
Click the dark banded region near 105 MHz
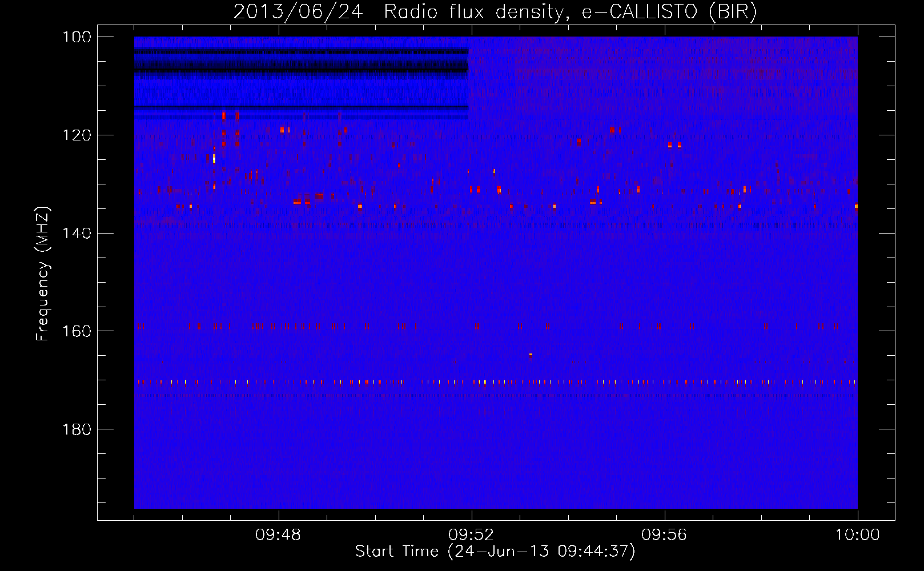coord(301,60)
